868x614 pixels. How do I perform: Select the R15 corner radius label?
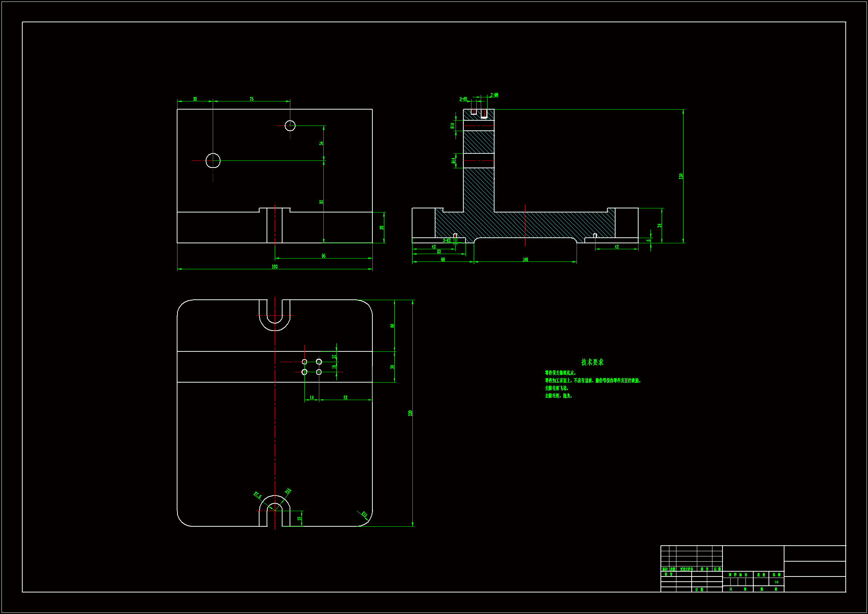tap(364, 514)
